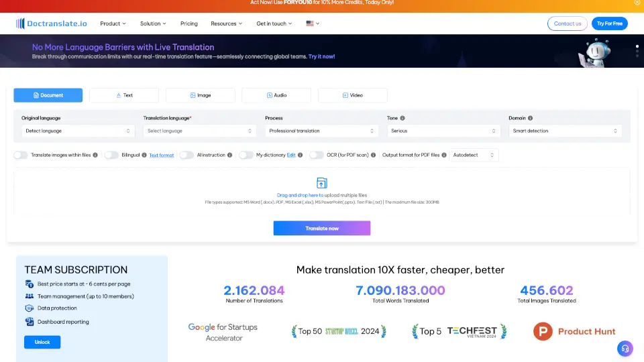Click the Google for Startups Accelerator logo
Screen dimensions: 644x362
coord(223,332)
